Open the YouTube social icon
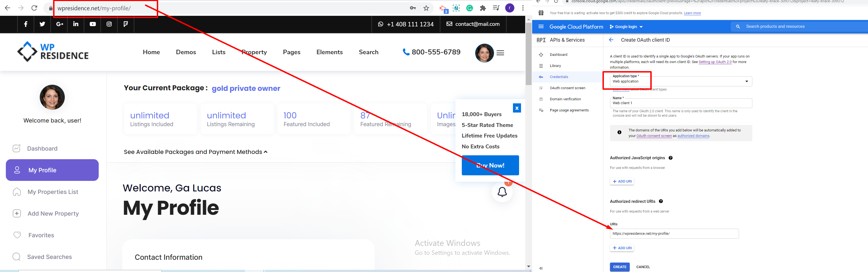Image resolution: width=868 pixels, height=272 pixels. point(93,24)
